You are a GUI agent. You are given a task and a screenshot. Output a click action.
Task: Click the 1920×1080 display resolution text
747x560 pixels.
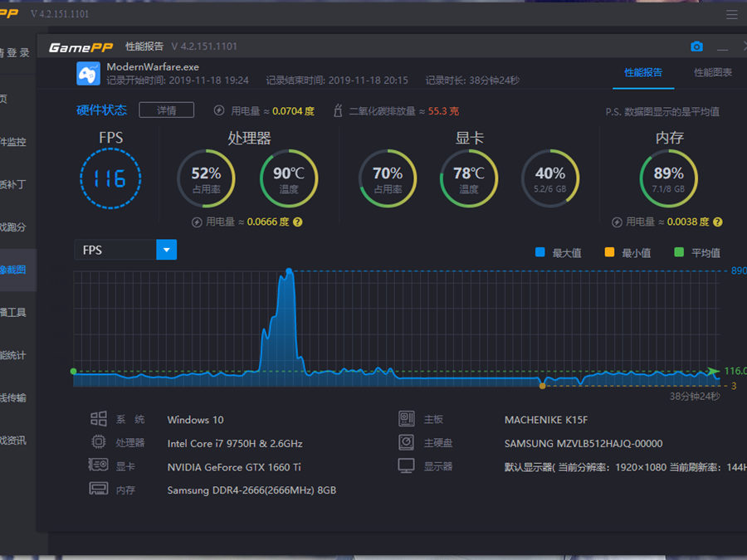click(641, 467)
